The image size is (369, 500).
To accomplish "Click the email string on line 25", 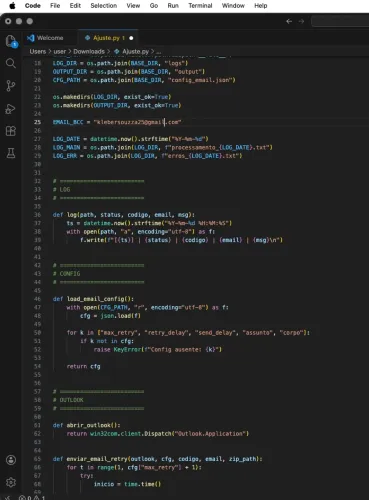I will (138, 122).
